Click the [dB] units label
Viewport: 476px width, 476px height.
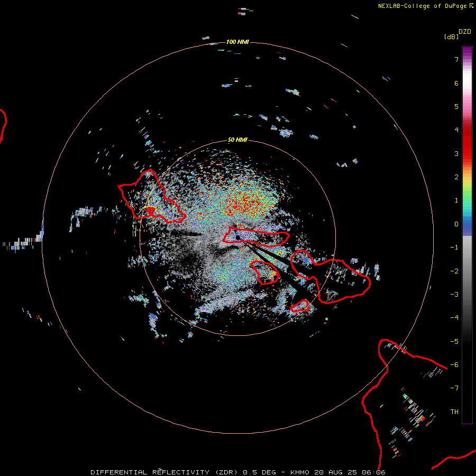click(451, 36)
